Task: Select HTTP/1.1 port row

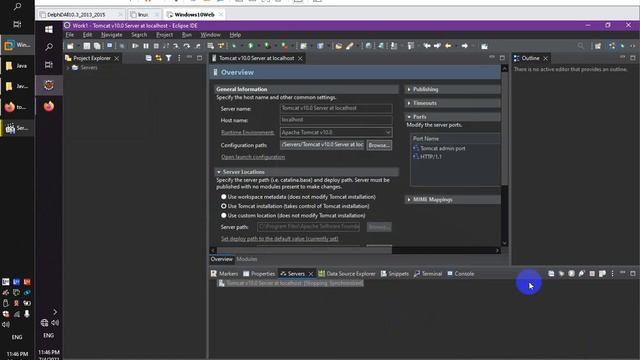Action: click(427, 157)
